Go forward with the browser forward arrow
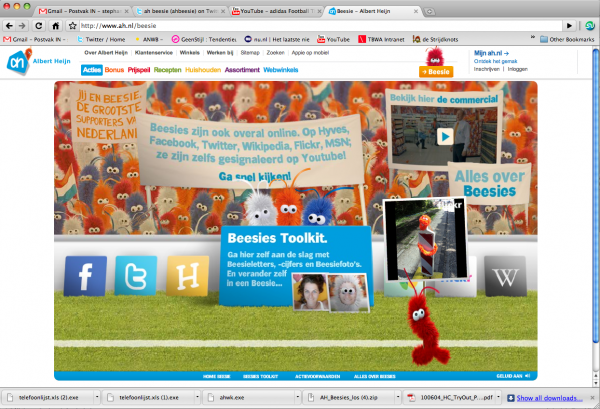Screen dimensions: 600x409 [22, 26]
